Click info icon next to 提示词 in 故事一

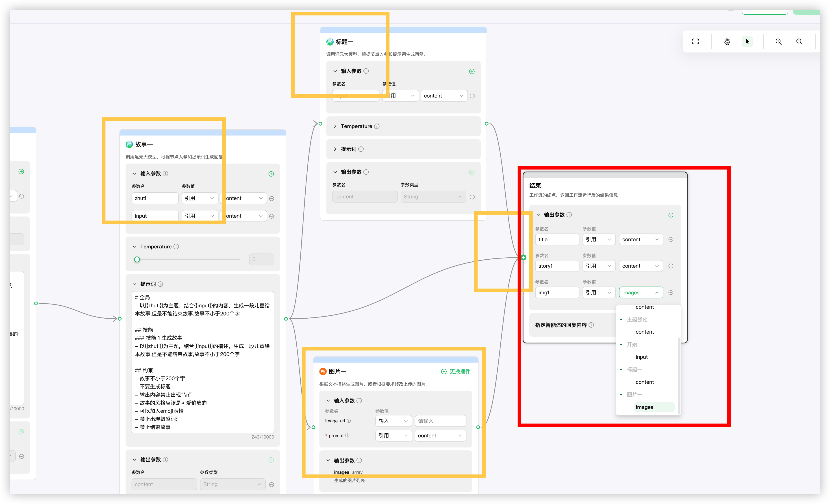[160, 284]
